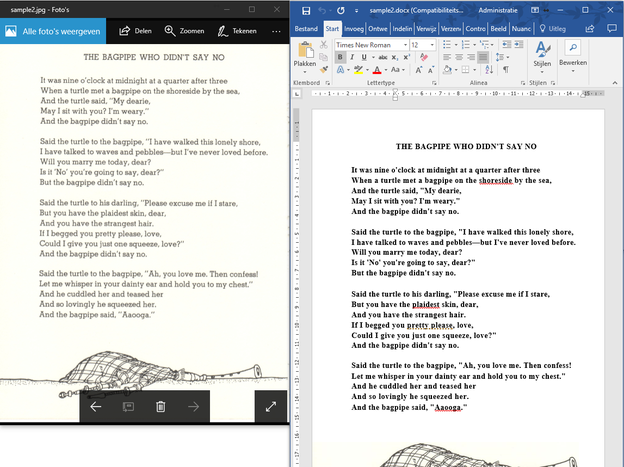Click the Plakken paste icon
The image size is (624, 467).
(x=305, y=50)
